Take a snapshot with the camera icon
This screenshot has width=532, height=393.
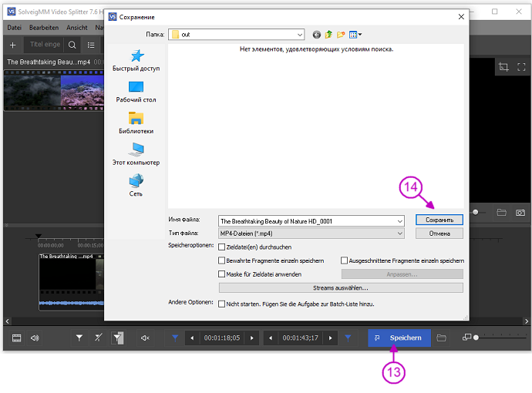[520, 213]
